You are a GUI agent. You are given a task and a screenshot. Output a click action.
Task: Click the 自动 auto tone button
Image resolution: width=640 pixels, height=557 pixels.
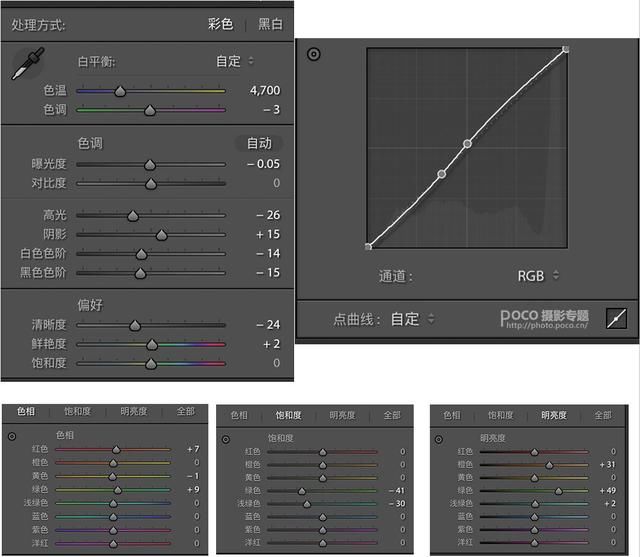pos(259,143)
